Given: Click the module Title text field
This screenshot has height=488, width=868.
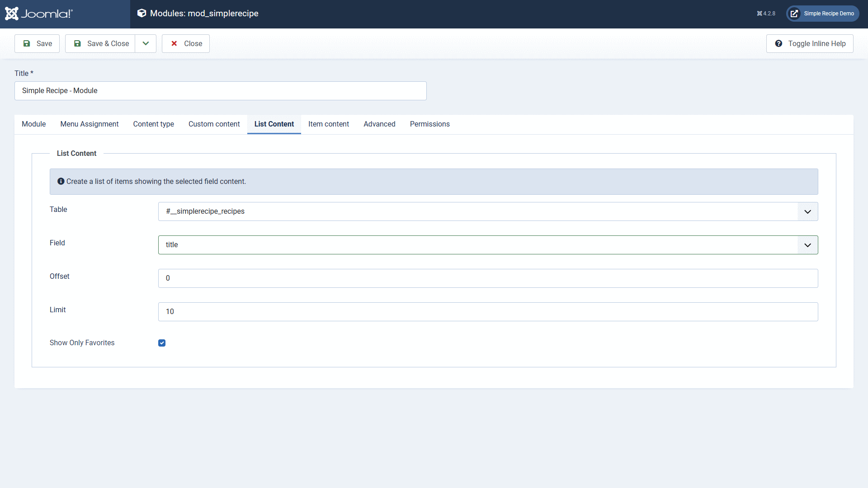Looking at the screenshot, I should 220,91.
